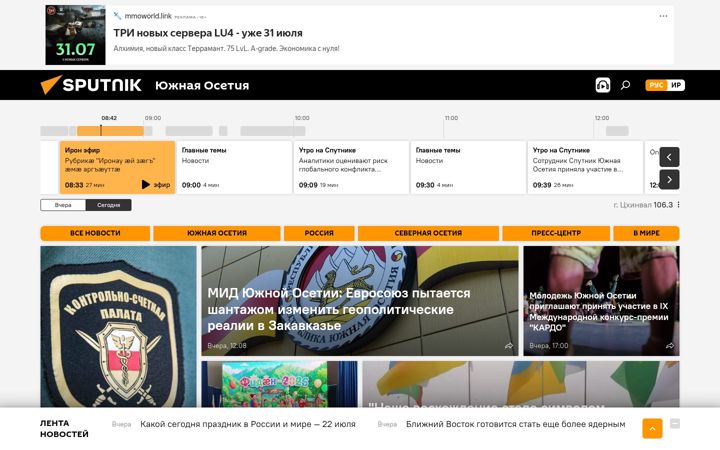Viewport: 720px width, 450px height.
Task: Minimize the news feed bar
Action: [675, 423]
